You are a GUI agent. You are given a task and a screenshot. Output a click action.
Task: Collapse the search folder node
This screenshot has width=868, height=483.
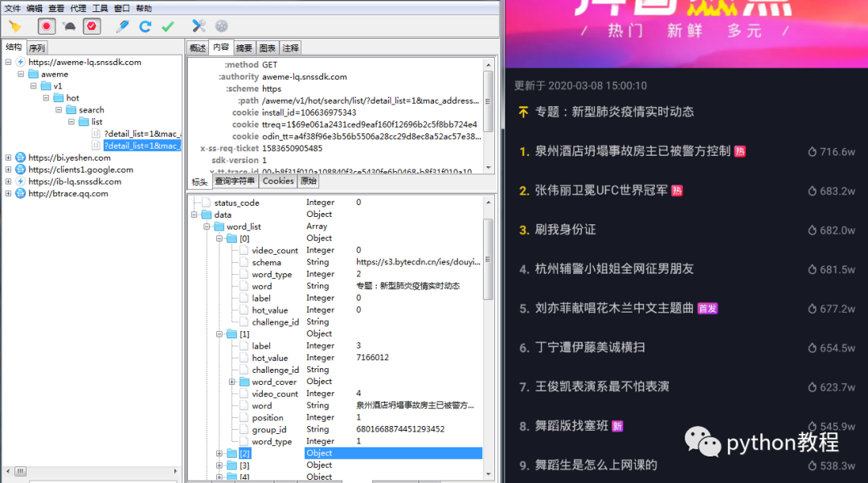pyautogui.click(x=59, y=109)
